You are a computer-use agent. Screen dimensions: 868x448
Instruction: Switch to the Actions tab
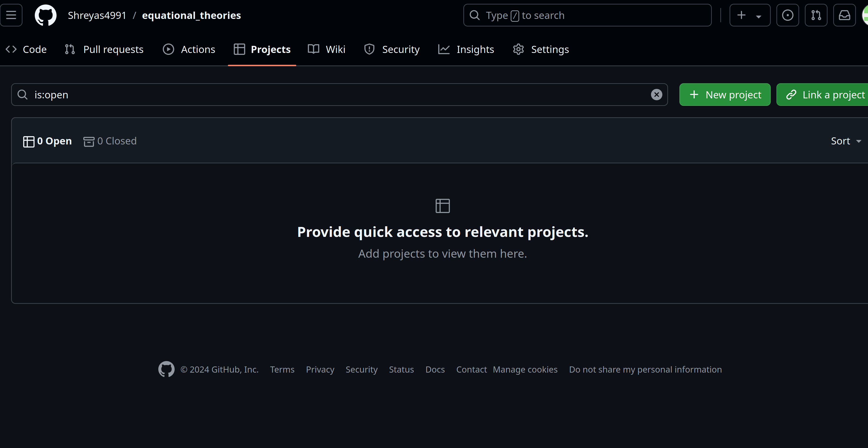[189, 49]
